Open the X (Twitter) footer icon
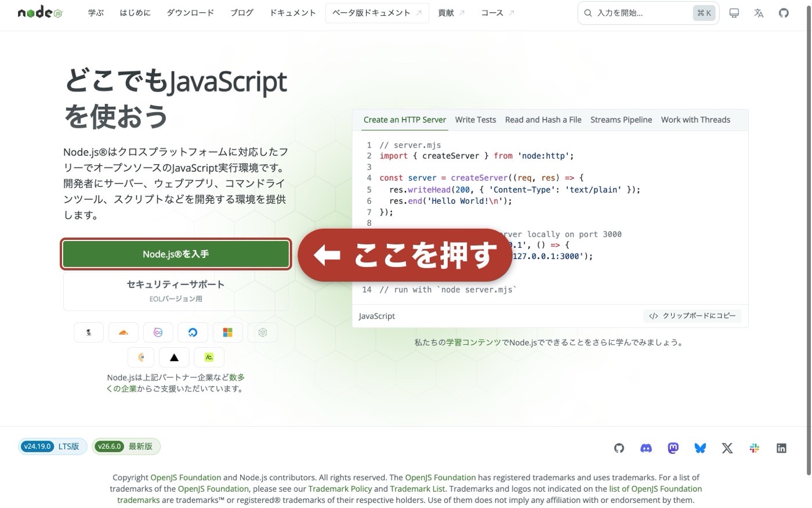812x508 pixels. 727,448
